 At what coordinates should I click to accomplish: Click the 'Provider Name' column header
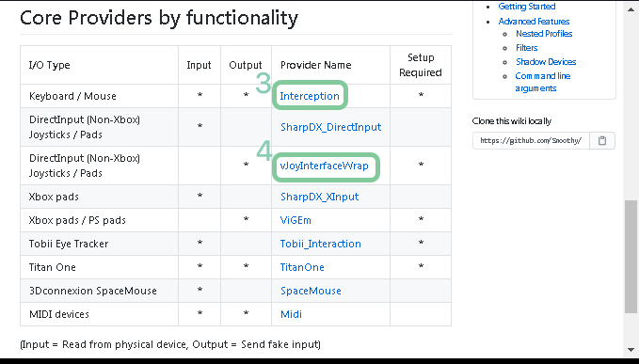tap(330, 65)
